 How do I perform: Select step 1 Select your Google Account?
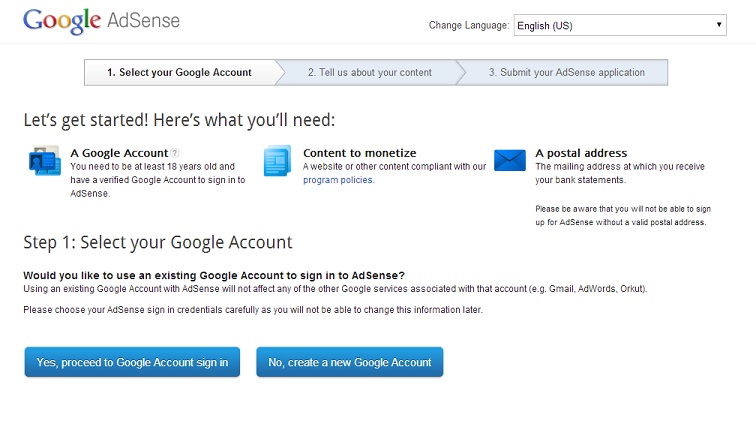point(179,72)
